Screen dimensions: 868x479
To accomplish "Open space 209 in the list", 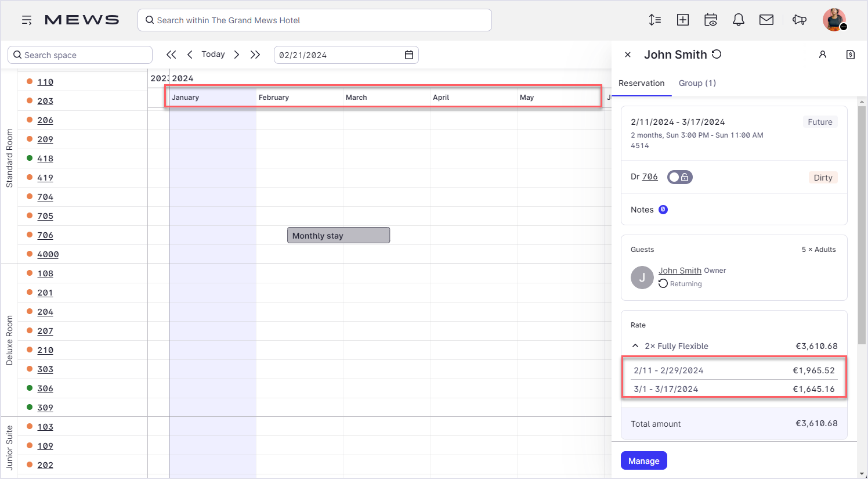I will (45, 139).
